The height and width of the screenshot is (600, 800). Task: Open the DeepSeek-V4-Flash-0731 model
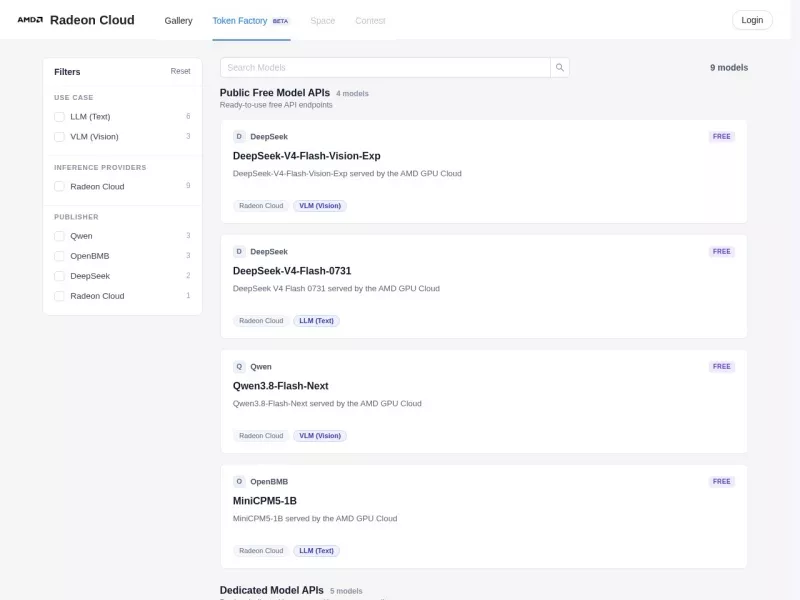[x=292, y=271]
